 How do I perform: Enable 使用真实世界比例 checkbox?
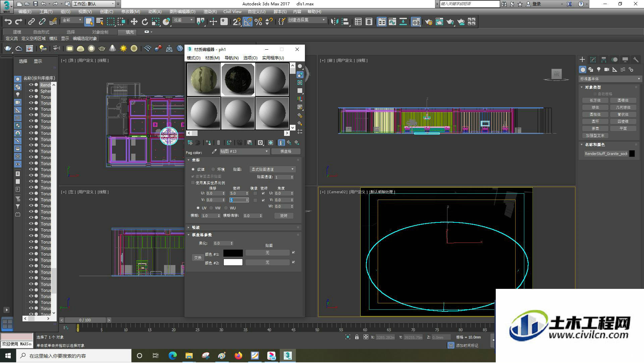click(193, 183)
